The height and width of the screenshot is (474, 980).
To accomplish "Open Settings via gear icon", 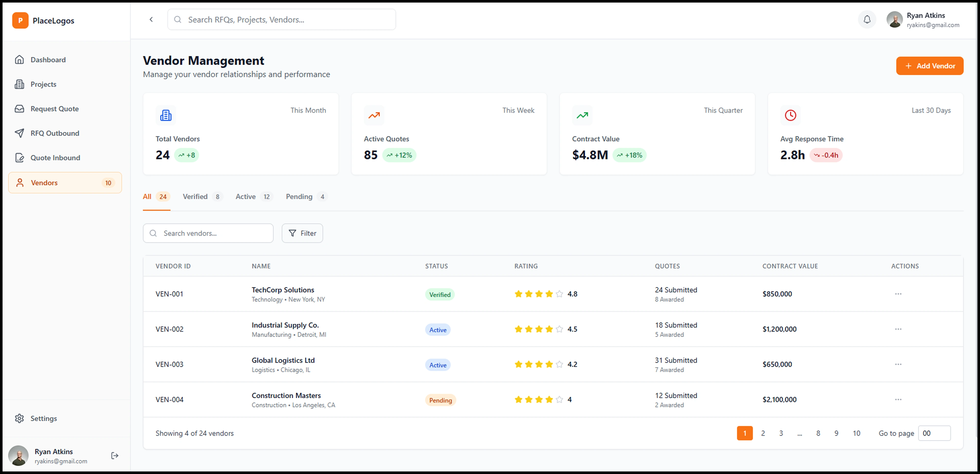I will [19, 418].
